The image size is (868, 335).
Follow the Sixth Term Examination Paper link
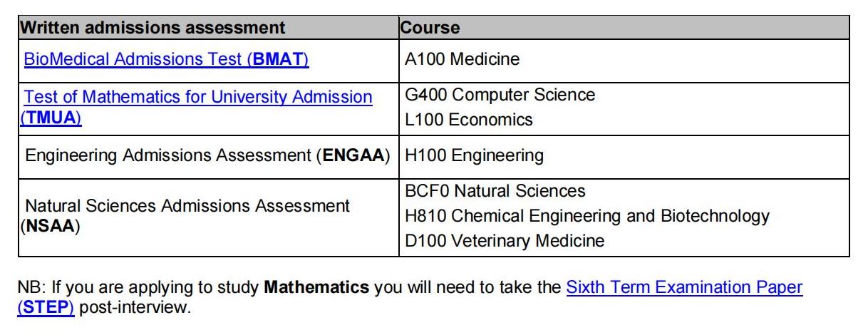point(684,287)
